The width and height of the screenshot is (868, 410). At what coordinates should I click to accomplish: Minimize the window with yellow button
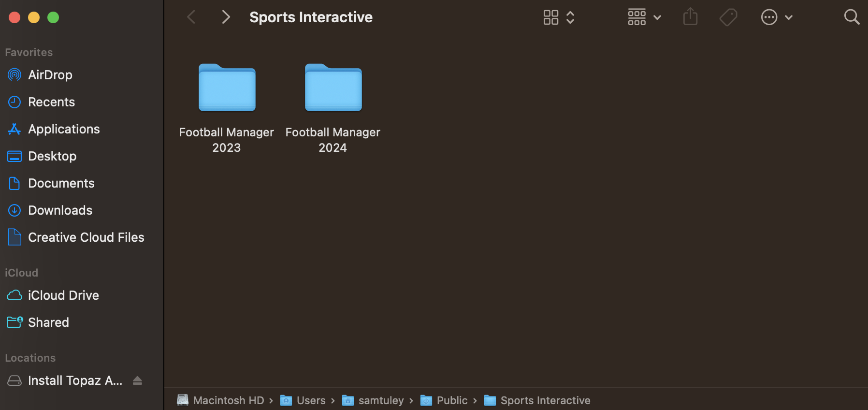(x=34, y=17)
